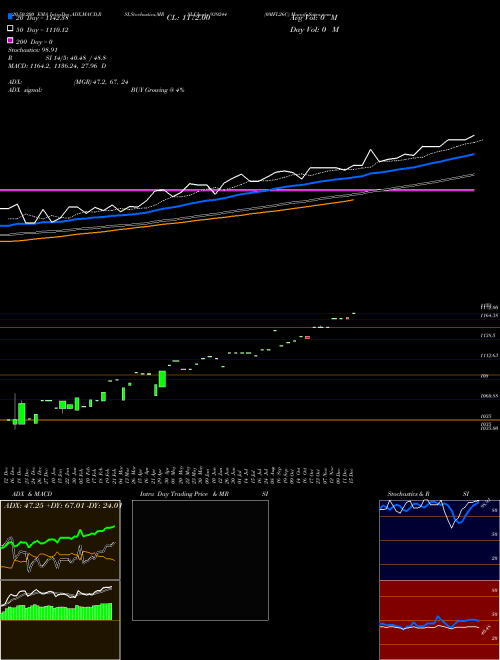Click the 'CL: 1172.00' closing price
Image resolution: width=500 pixels, height=660 pixels.
pyautogui.click(x=188, y=18)
